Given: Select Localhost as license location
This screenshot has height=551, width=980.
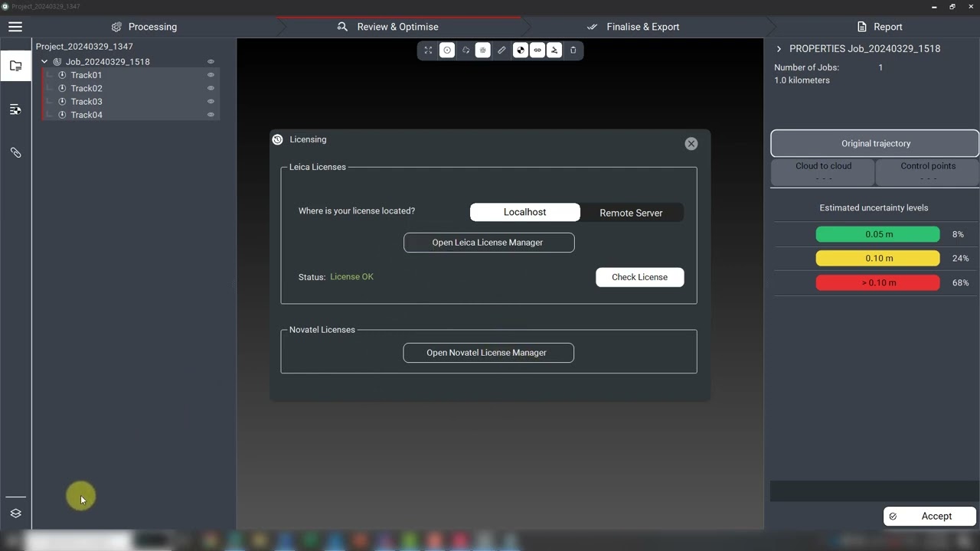Looking at the screenshot, I should click(x=525, y=212).
